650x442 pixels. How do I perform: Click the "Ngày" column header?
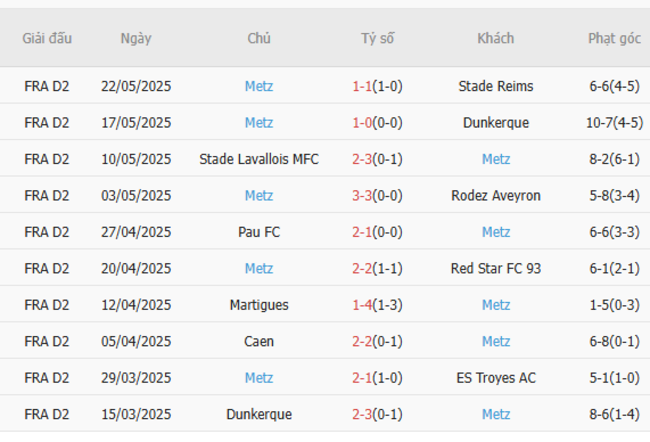pyautogui.click(x=136, y=39)
